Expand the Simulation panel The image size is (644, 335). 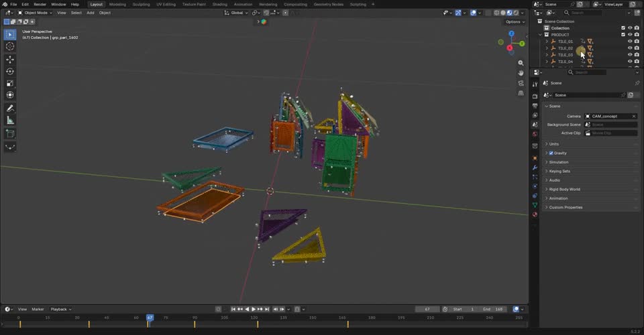point(590,162)
